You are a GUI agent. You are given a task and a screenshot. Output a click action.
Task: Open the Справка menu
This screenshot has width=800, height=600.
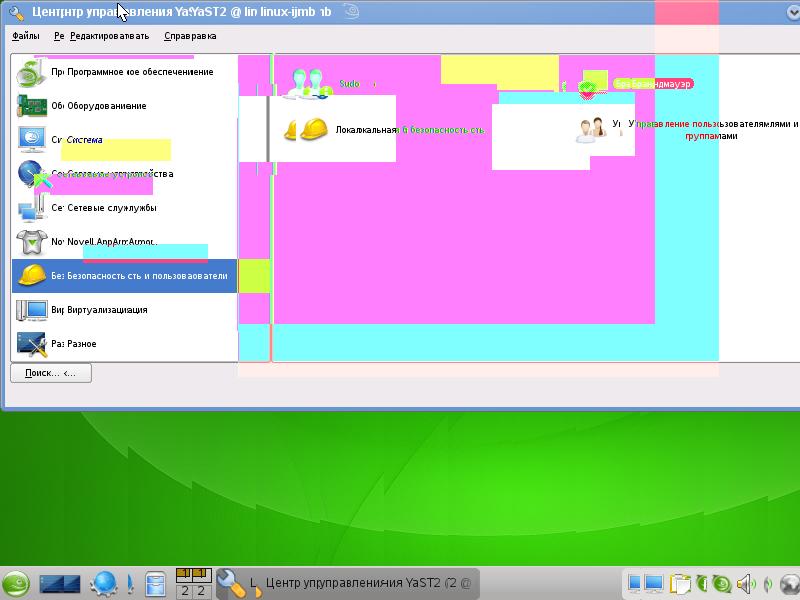[x=190, y=36]
